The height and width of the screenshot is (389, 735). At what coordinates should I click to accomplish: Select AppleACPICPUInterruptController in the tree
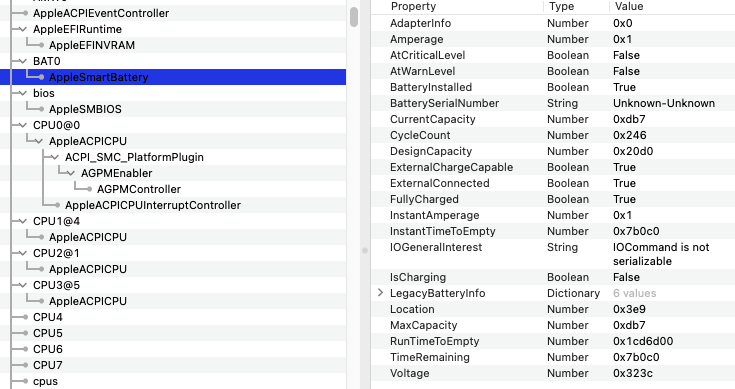point(153,205)
